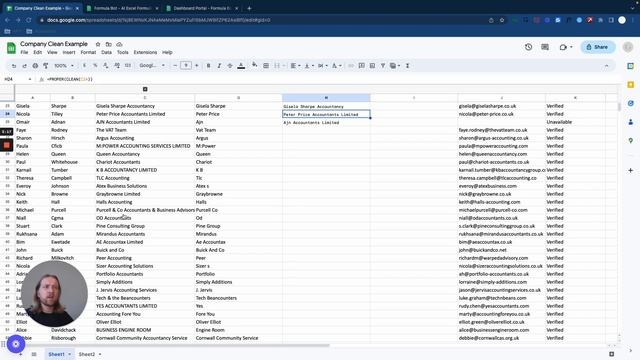
Task: Open the zoom 100% dropdown
Action: click(x=64, y=66)
